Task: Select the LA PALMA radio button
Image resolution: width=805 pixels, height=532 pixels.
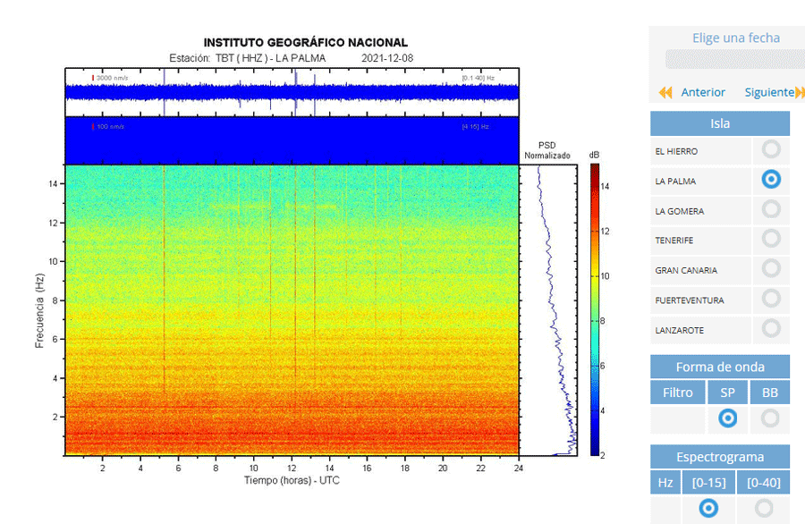Action: (771, 180)
